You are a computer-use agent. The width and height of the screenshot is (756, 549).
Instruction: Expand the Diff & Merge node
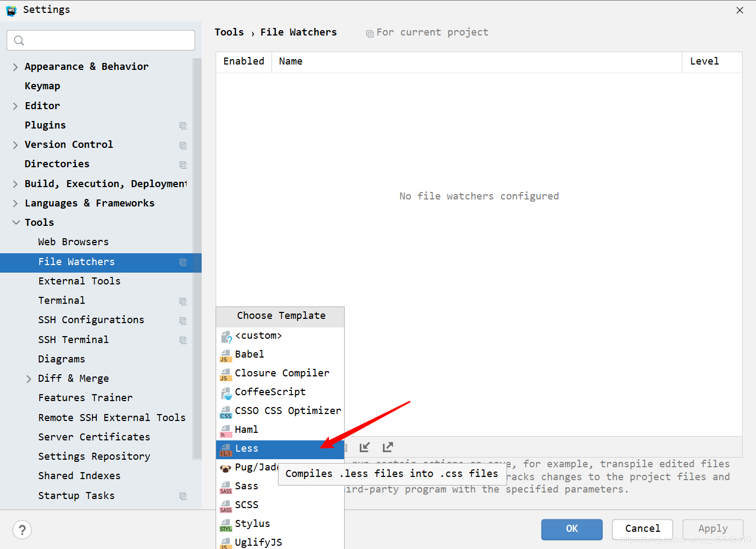click(28, 379)
